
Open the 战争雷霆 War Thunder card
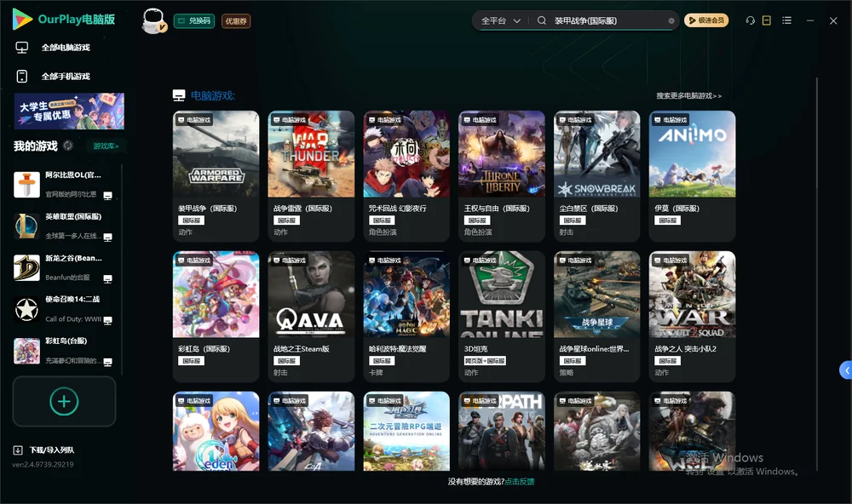tap(311, 176)
